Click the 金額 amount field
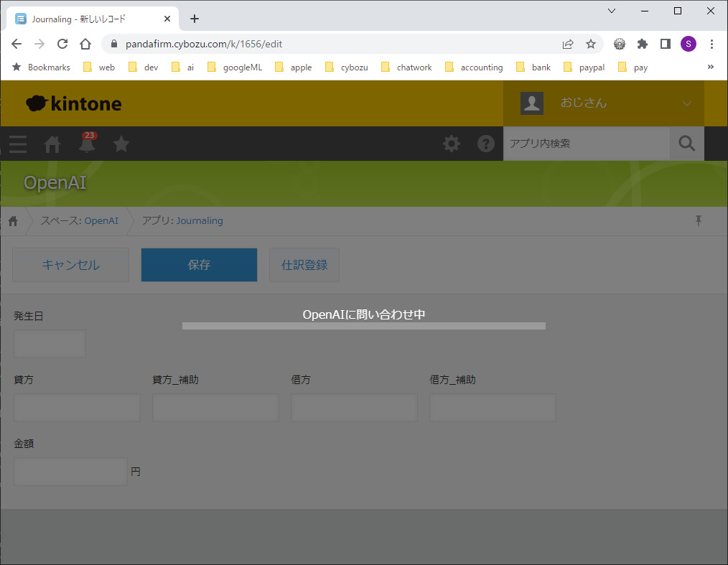Image resolution: width=728 pixels, height=565 pixels. (x=70, y=472)
